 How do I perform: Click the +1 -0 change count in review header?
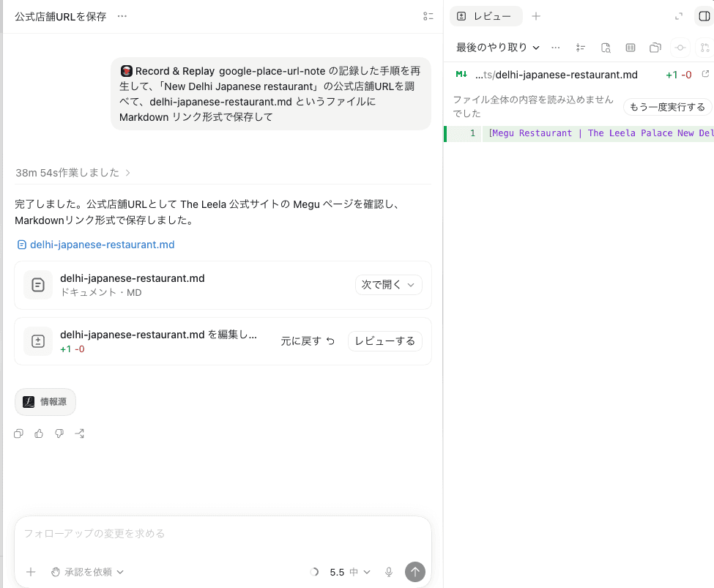click(x=678, y=75)
